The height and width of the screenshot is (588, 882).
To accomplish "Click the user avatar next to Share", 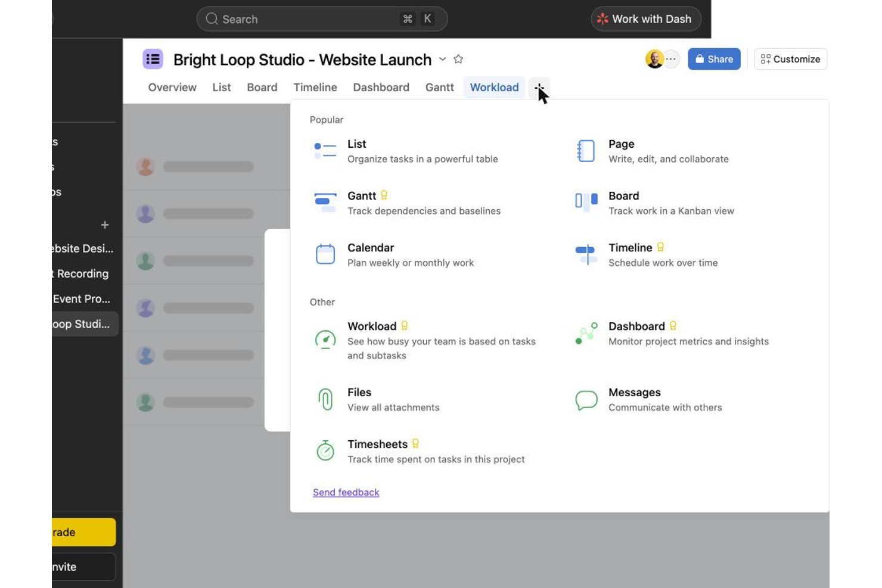I will tap(654, 59).
